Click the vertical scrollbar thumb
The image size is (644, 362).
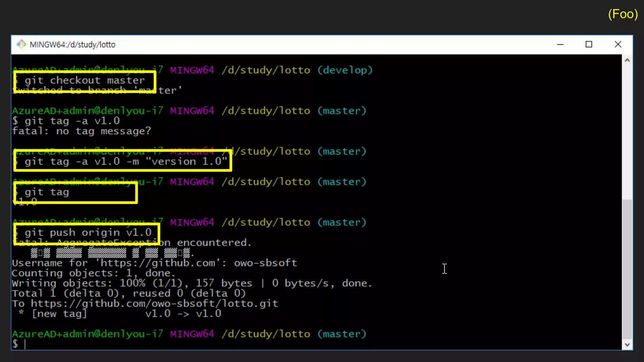pyautogui.click(x=627, y=269)
